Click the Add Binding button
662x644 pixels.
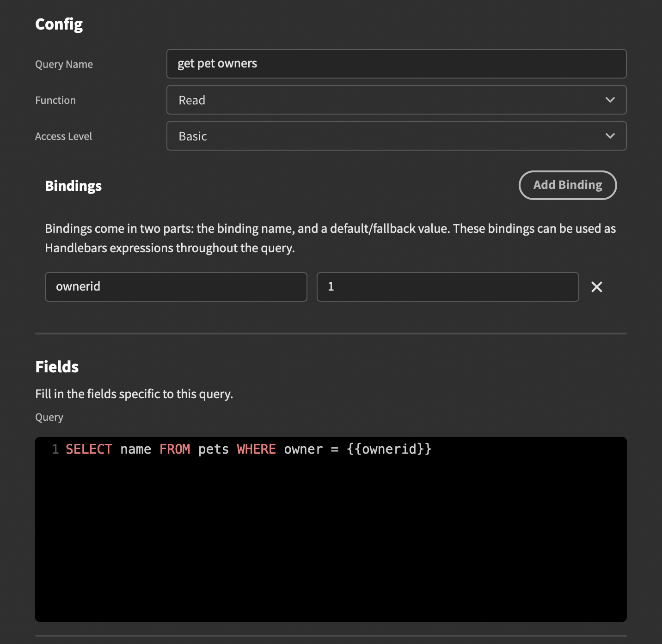pos(568,185)
